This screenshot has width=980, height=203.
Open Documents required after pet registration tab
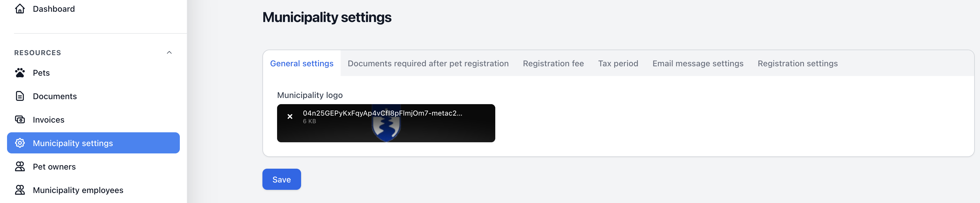pyautogui.click(x=428, y=64)
